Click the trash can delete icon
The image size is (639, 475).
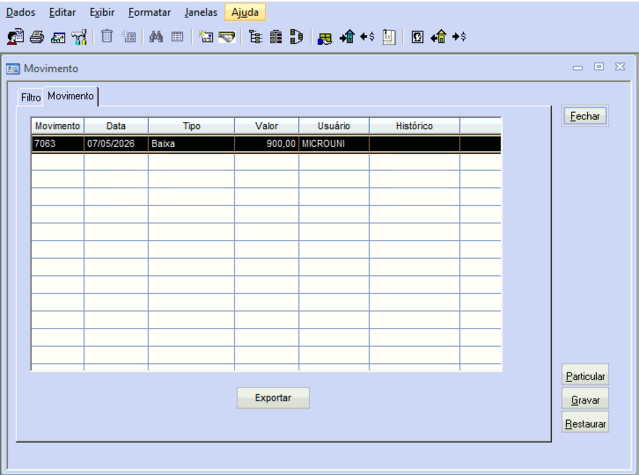click(107, 36)
